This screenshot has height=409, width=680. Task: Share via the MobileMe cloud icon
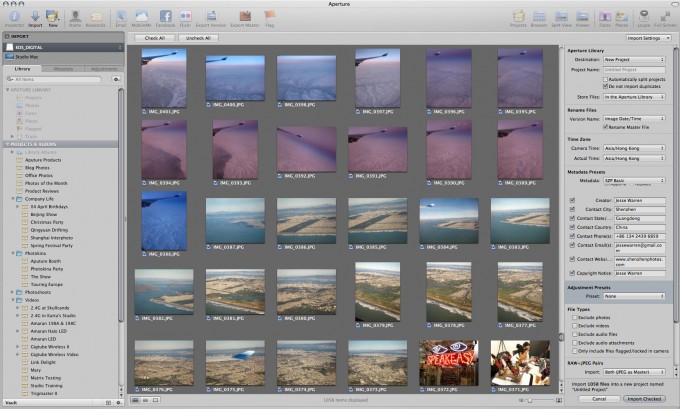click(141, 17)
